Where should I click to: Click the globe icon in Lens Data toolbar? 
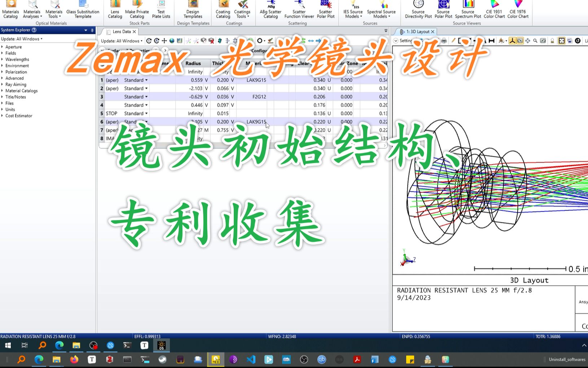[x=172, y=41]
